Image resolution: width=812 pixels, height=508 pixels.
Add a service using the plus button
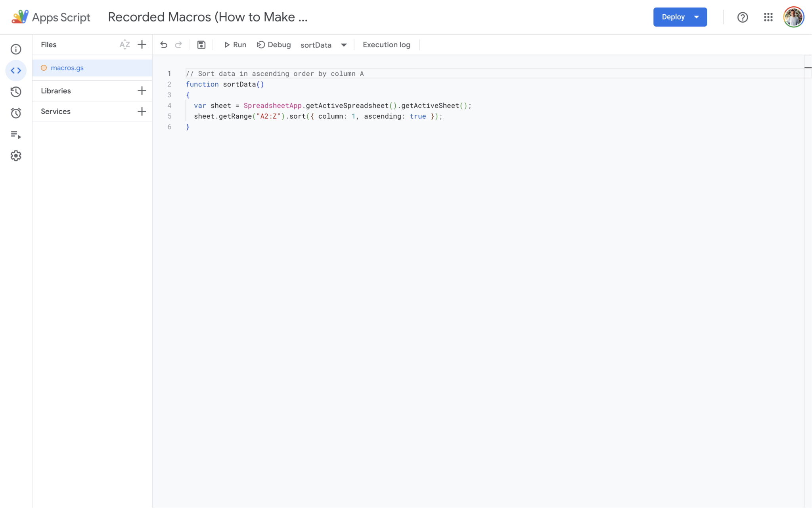pyautogui.click(x=142, y=112)
